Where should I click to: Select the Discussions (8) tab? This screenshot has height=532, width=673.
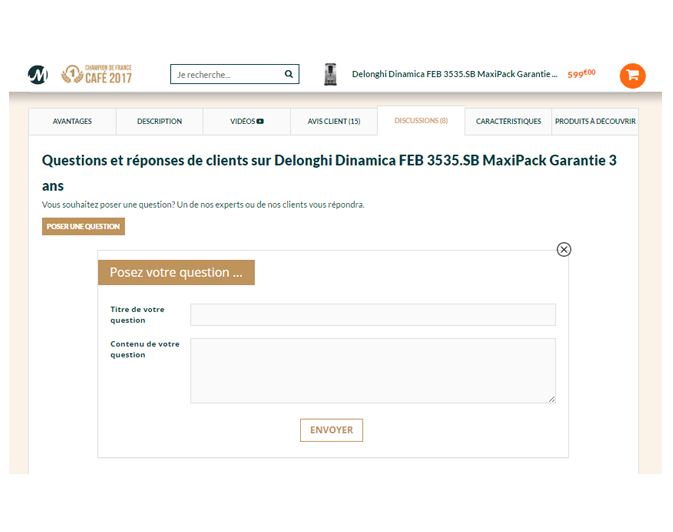coord(421,121)
